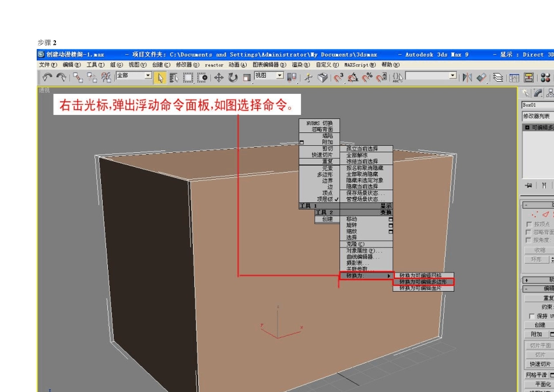The image size is (554, 392).
Task: Click the Undo arrow in the toolbar
Action: click(x=47, y=78)
